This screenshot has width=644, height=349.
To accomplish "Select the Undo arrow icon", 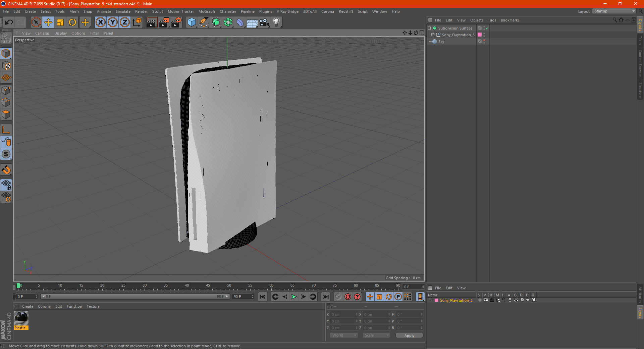I will pos(9,22).
